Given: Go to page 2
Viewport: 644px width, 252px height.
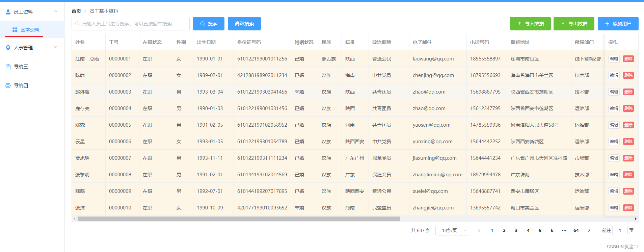Looking at the screenshot, I should point(504,230).
